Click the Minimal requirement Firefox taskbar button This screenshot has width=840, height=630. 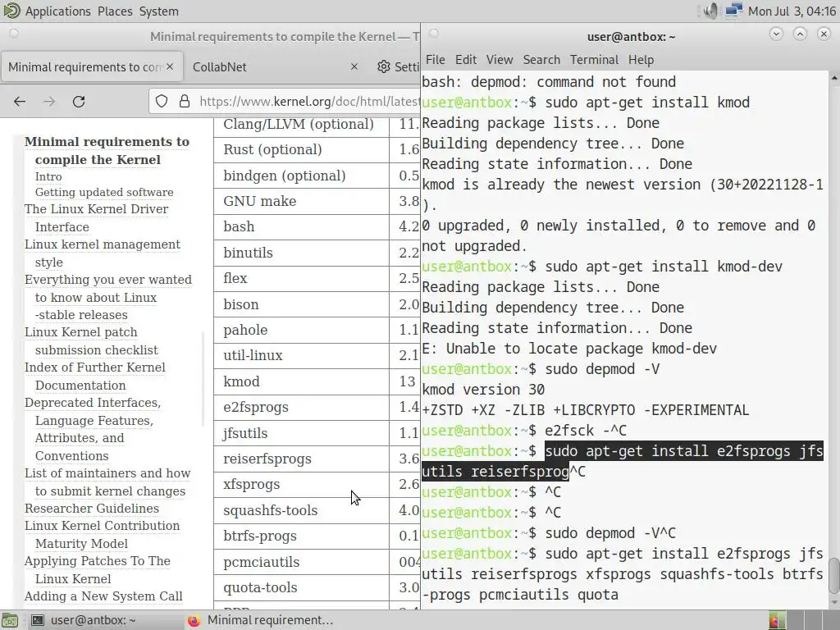(262, 620)
